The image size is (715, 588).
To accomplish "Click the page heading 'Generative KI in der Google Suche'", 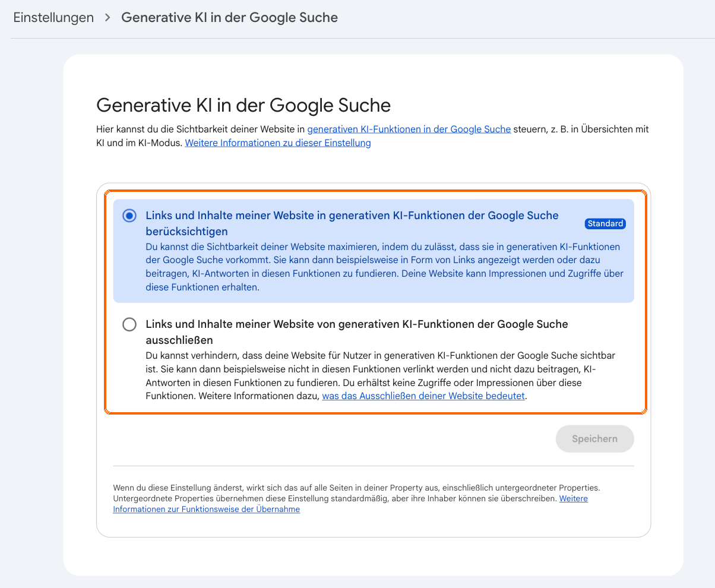I will tap(243, 105).
